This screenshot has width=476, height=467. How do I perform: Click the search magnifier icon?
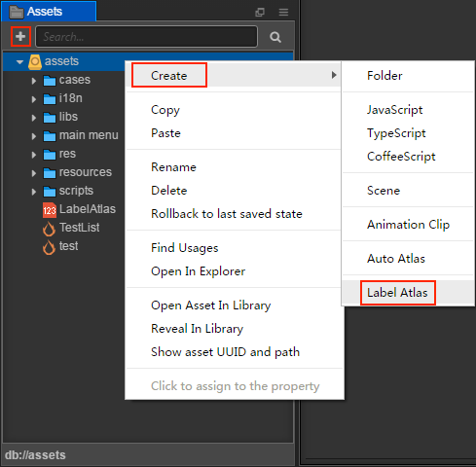point(275,37)
